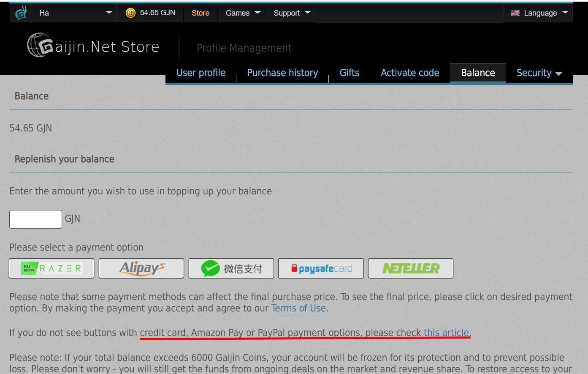
Task: Click the Gaijin.Net Store globe logo
Action: 40,45
